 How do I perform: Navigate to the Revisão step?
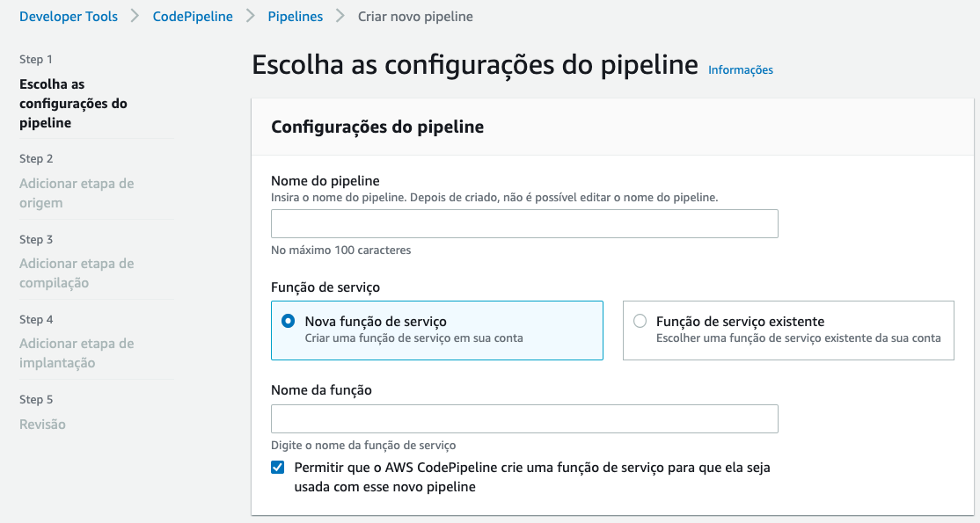pos(43,425)
